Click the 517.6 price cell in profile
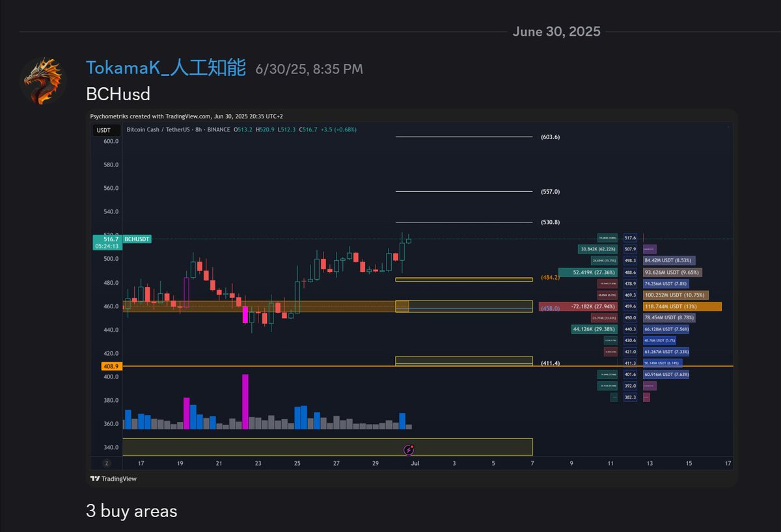 click(x=630, y=239)
